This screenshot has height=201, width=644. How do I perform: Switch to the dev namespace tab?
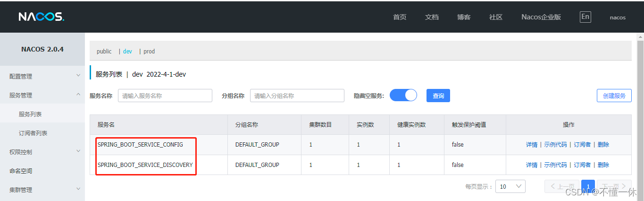coord(127,51)
